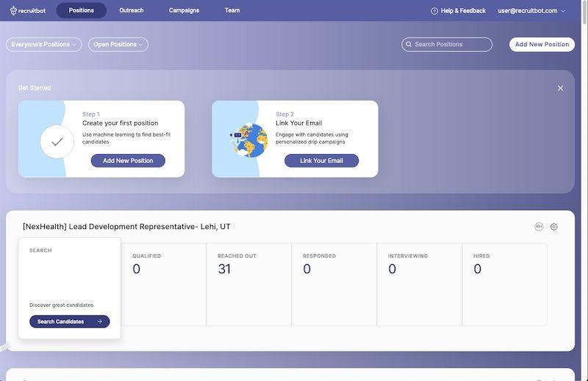Screen dimensions: 588x381
Task: Click Add New Position in Step 1 card
Action: [x=128, y=161]
